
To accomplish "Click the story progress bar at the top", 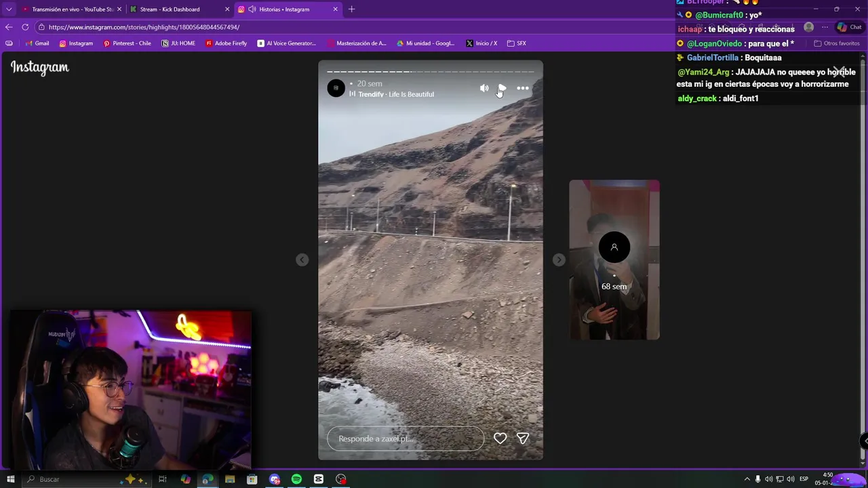I will 431,71.
